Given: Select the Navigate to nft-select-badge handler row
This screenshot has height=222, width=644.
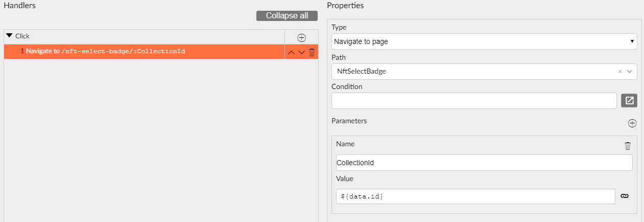Looking at the screenshot, I should coord(143,52).
